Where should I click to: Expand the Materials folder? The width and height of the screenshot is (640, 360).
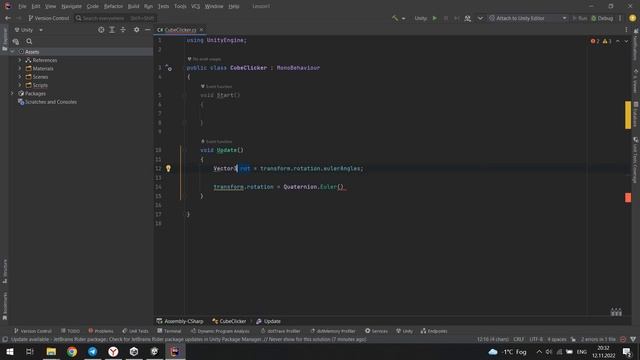coord(20,69)
